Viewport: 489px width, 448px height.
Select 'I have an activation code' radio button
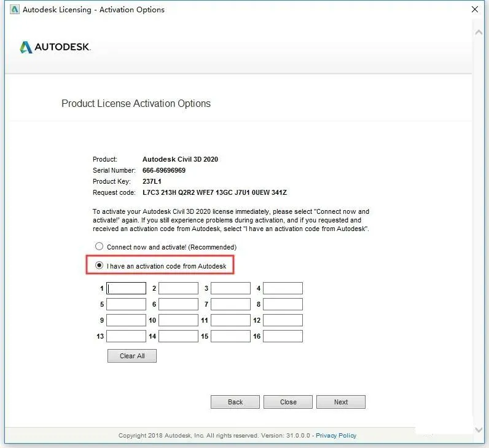tap(99, 265)
